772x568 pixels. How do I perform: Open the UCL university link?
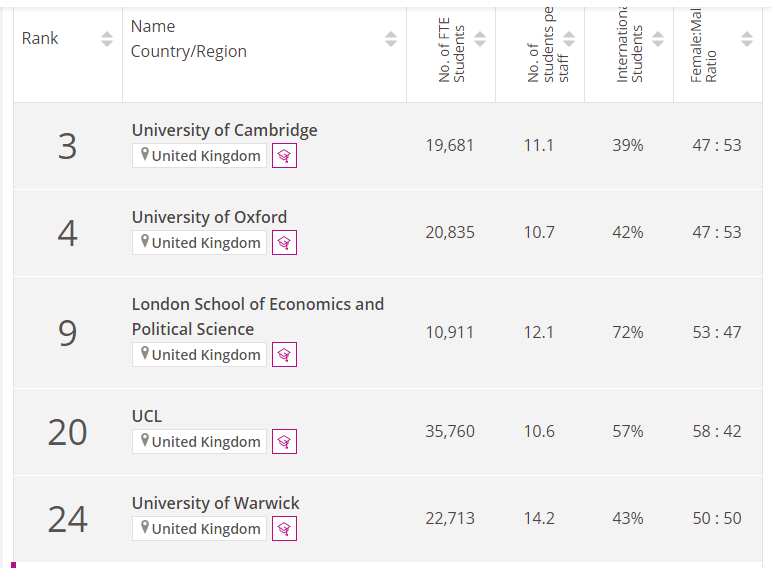click(x=147, y=416)
